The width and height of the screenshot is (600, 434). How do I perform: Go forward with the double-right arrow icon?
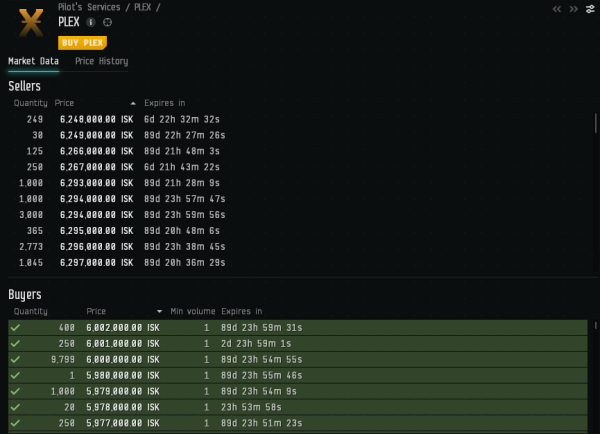[573, 9]
